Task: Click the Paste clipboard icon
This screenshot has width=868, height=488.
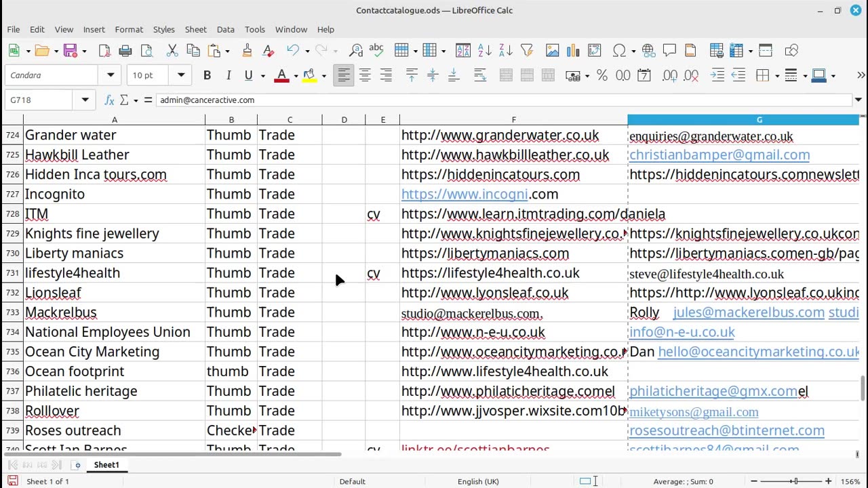Action: coord(214,51)
